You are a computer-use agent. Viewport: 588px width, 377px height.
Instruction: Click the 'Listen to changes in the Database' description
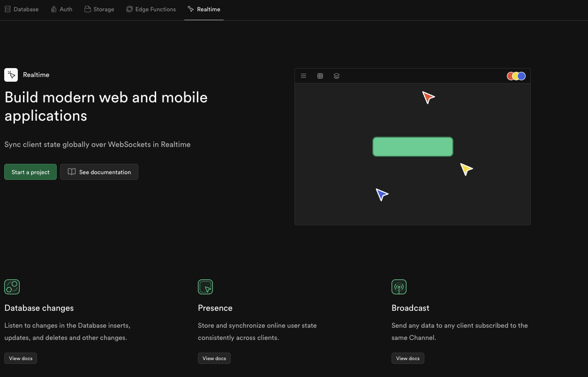tap(68, 331)
